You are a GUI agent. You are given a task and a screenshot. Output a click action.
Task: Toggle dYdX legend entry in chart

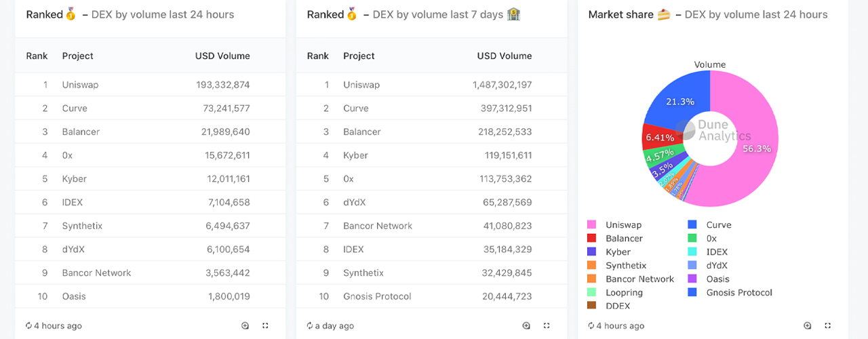pyautogui.click(x=707, y=265)
